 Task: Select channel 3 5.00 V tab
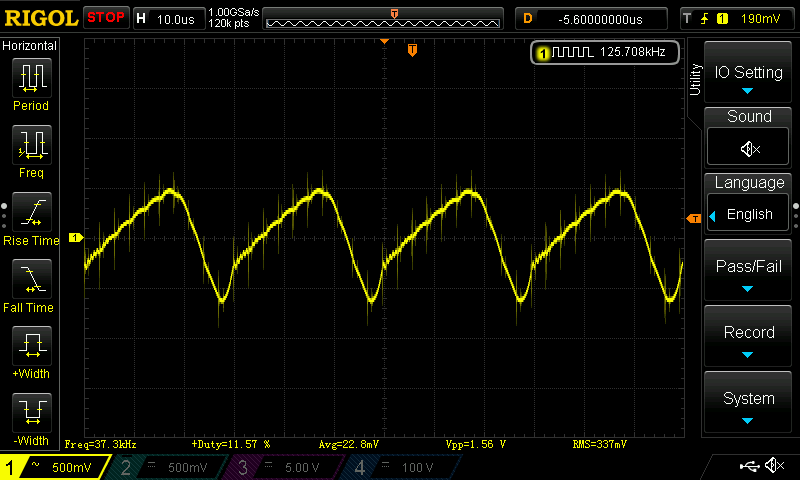pos(287,467)
